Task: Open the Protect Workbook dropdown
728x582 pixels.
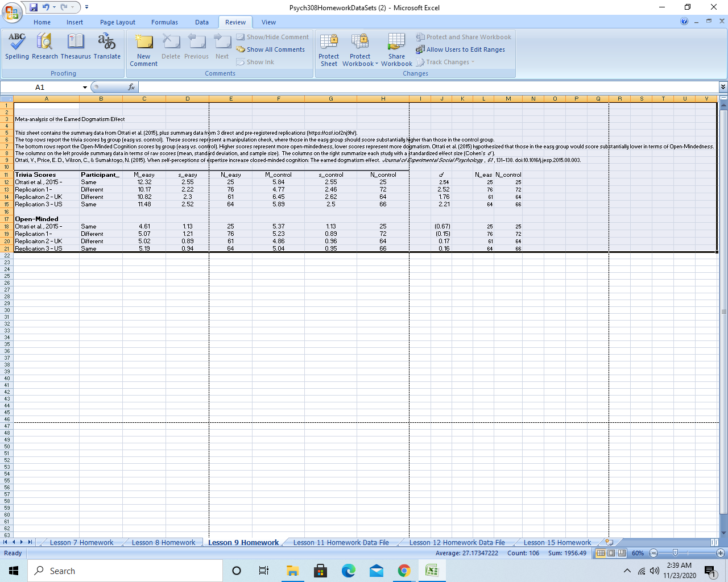Action: tap(359, 48)
